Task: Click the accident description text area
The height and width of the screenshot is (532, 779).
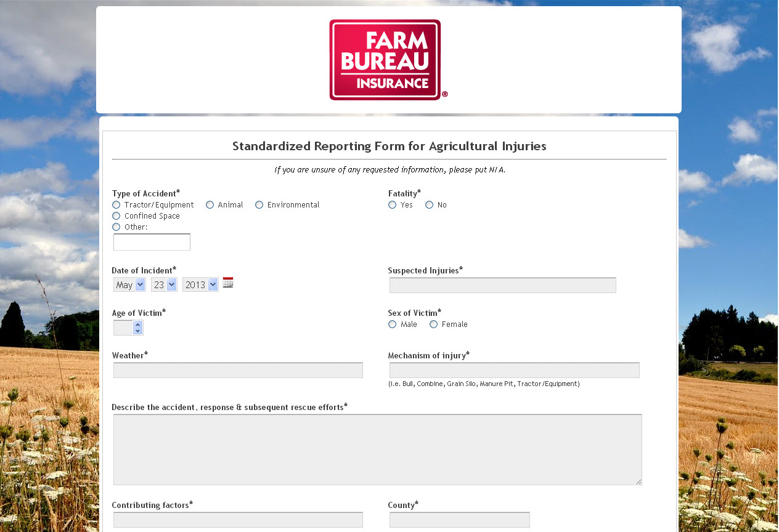Action: point(377,449)
